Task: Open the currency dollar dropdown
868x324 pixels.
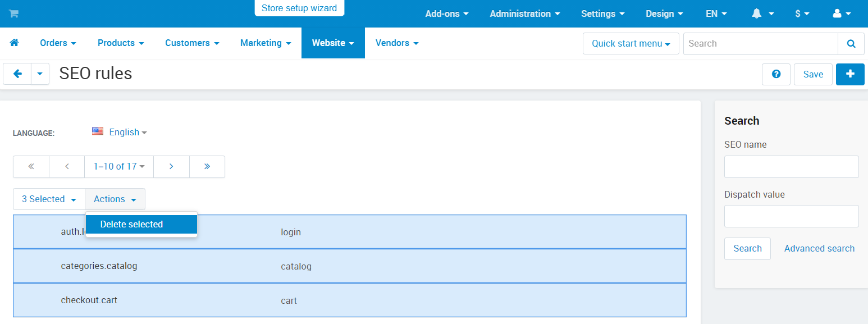Action: [x=802, y=13]
